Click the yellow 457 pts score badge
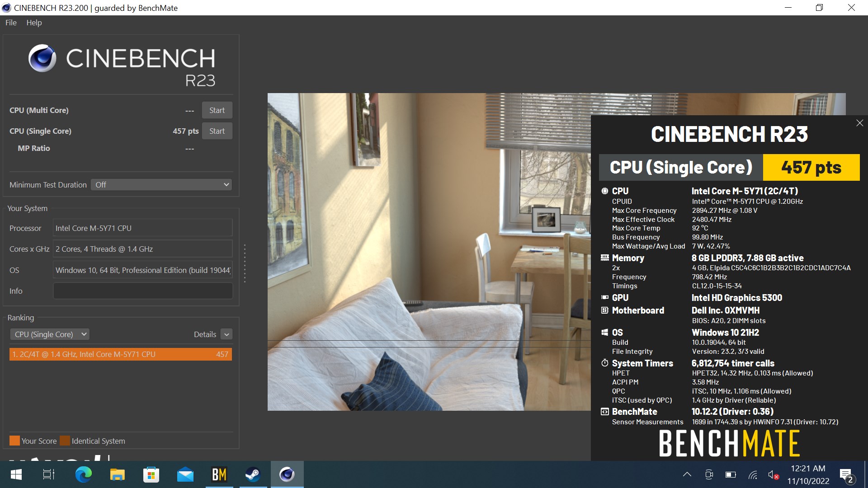 811,168
